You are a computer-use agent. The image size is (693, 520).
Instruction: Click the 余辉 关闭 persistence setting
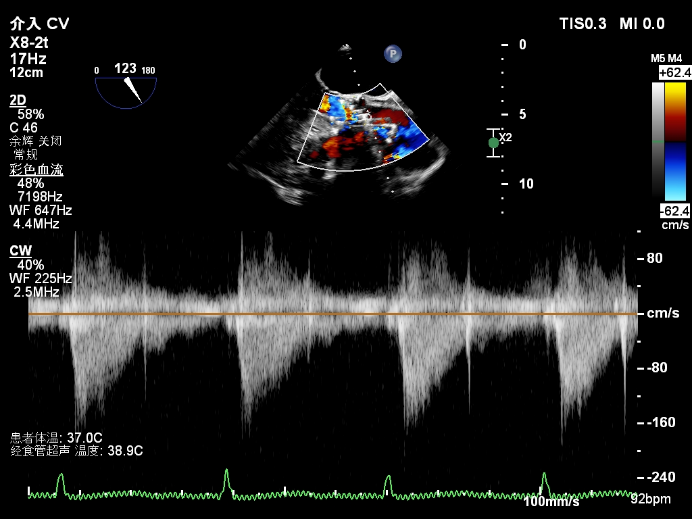pyautogui.click(x=36, y=141)
